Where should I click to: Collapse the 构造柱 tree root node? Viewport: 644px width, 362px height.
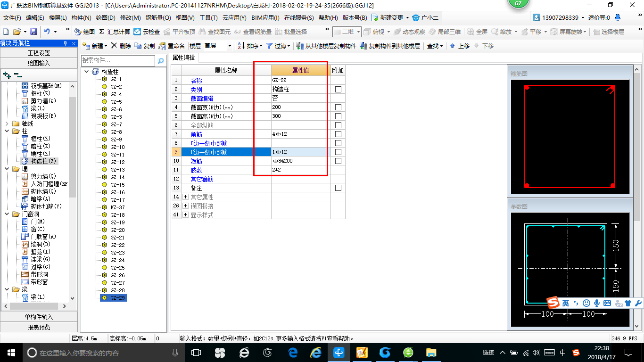[87, 72]
